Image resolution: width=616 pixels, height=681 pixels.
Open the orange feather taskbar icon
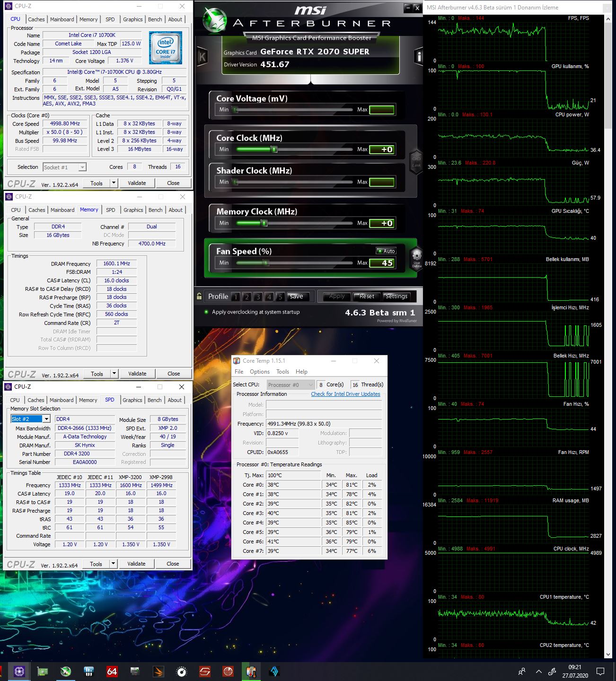pos(158,671)
